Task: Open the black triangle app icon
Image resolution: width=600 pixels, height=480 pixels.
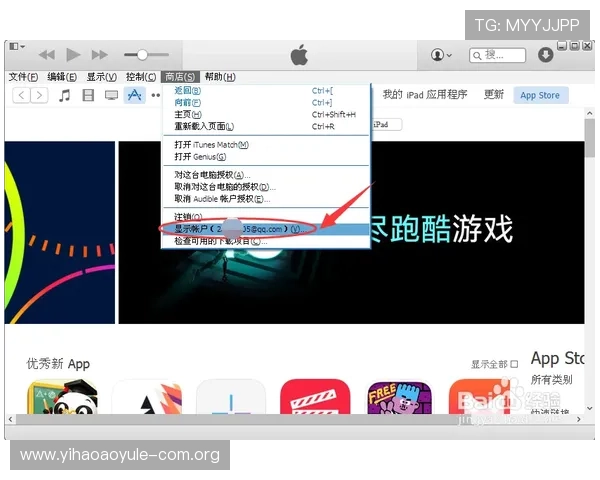Action: click(147, 397)
